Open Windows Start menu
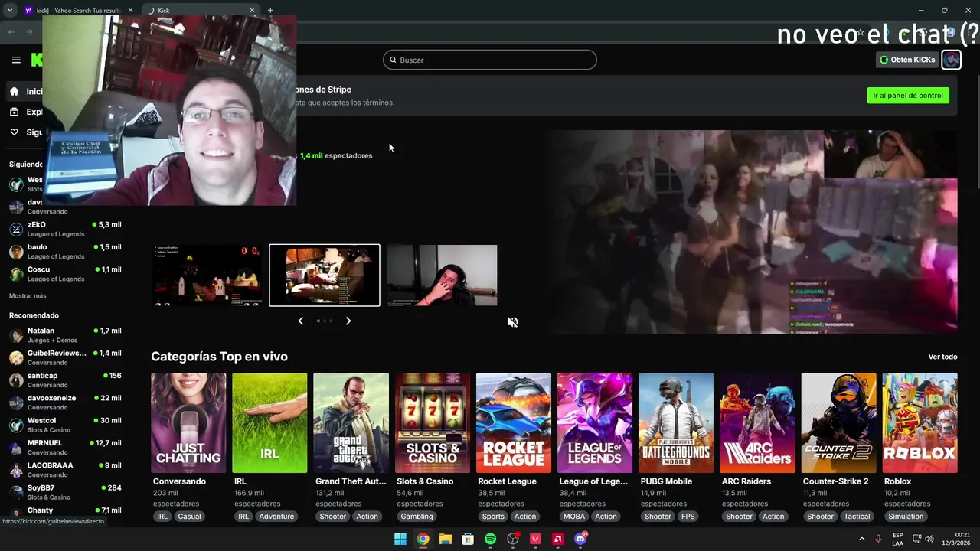This screenshot has width=980, height=551. [x=400, y=539]
